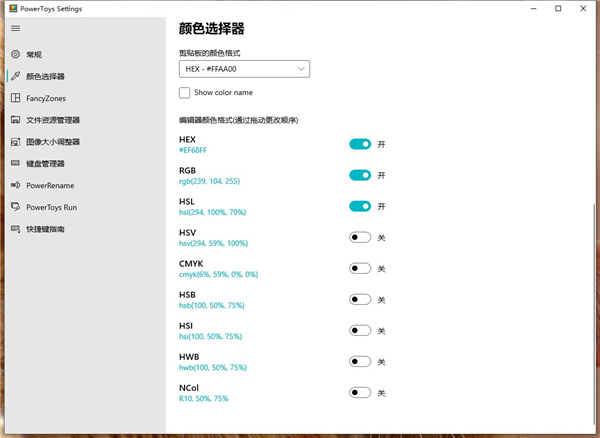Click the 键盘管理器 keyboard icon

tap(15, 163)
